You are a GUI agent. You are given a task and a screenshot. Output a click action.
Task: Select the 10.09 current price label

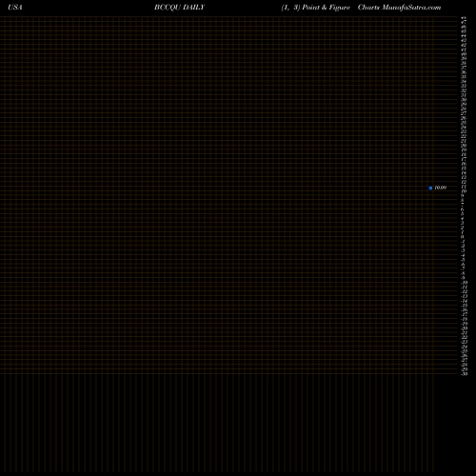441,188
